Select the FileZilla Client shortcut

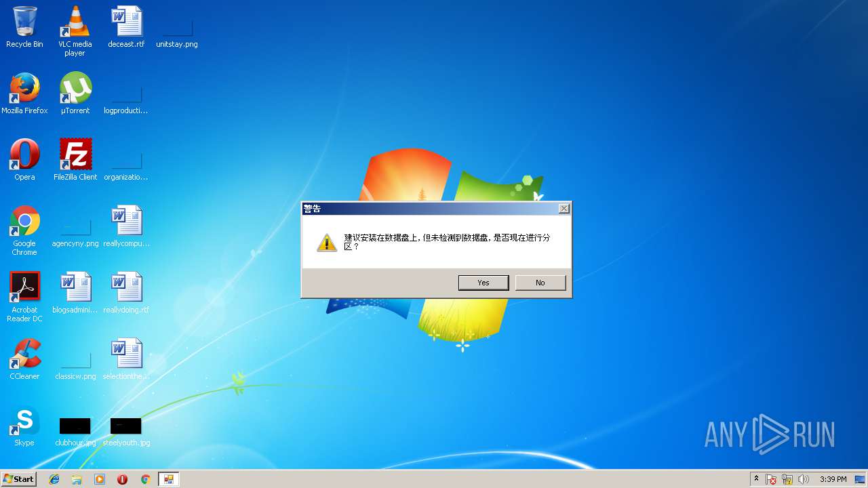75,160
